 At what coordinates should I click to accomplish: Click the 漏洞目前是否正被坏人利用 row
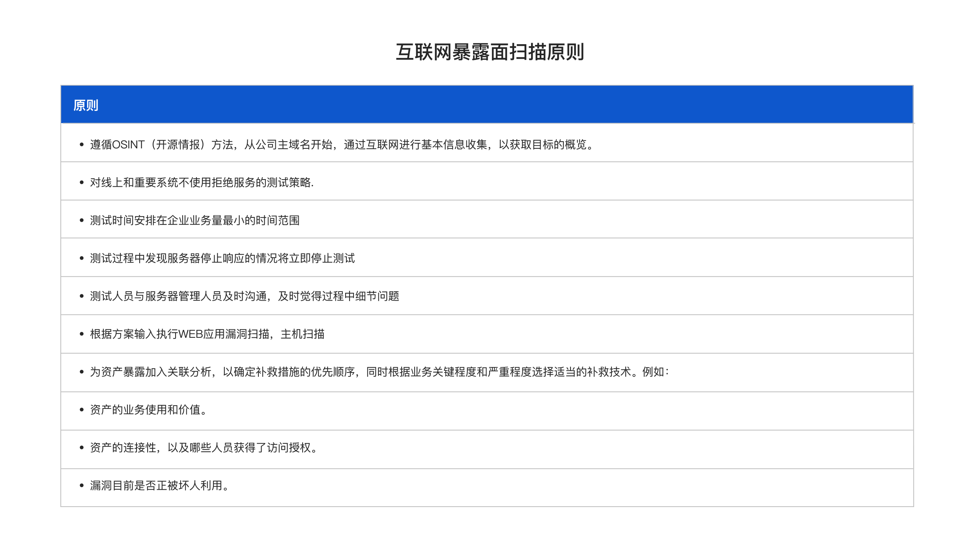159,486
